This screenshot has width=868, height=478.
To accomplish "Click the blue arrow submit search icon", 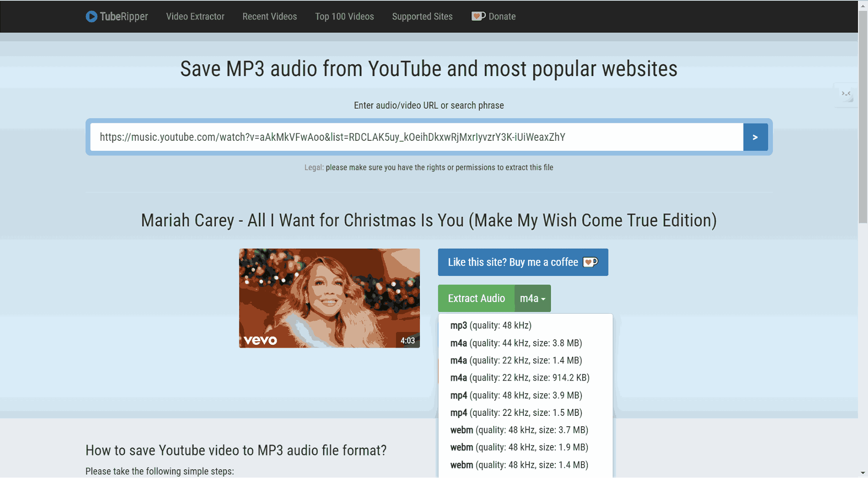I will [755, 136].
